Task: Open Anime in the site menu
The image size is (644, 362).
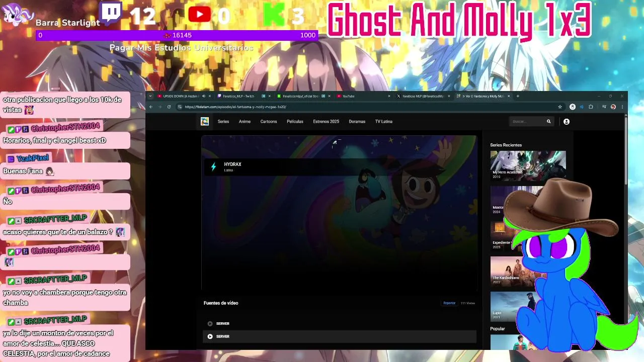Action: click(245, 121)
